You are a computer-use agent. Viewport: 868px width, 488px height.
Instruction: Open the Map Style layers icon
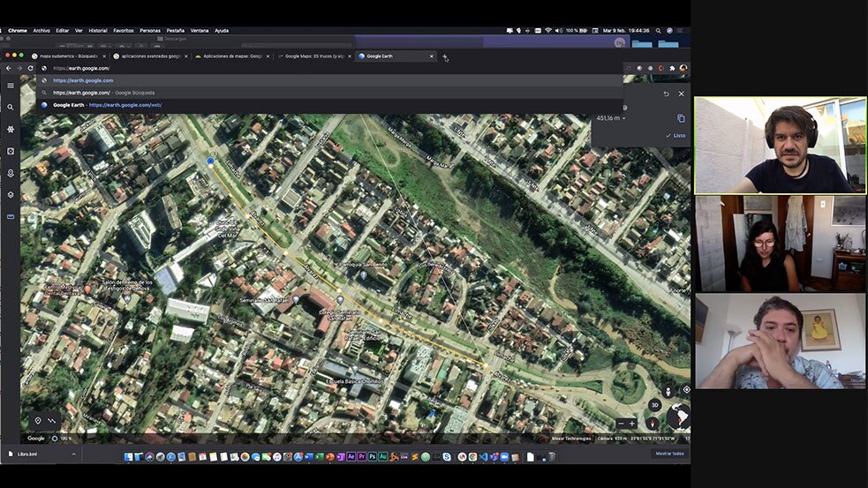coord(11,195)
